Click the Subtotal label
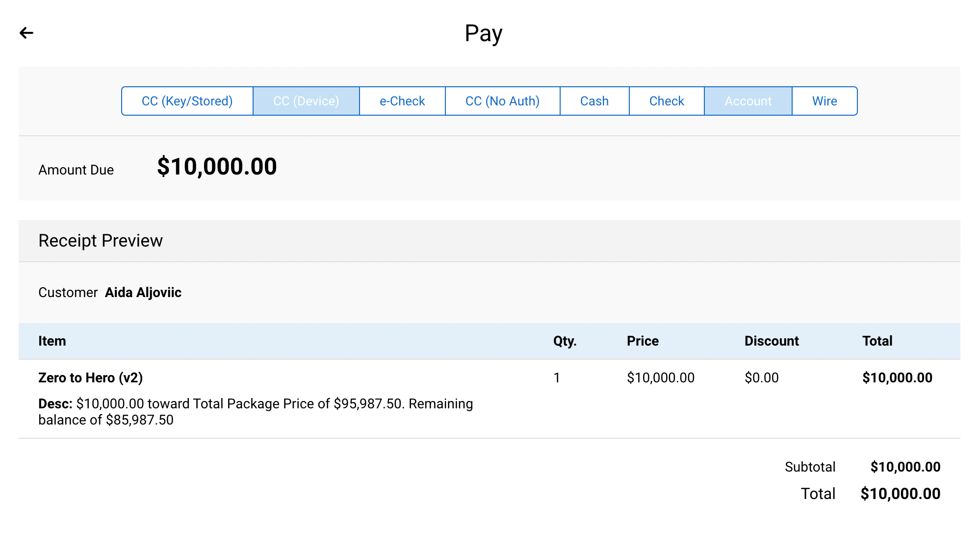The image size is (980, 550). pos(810,467)
